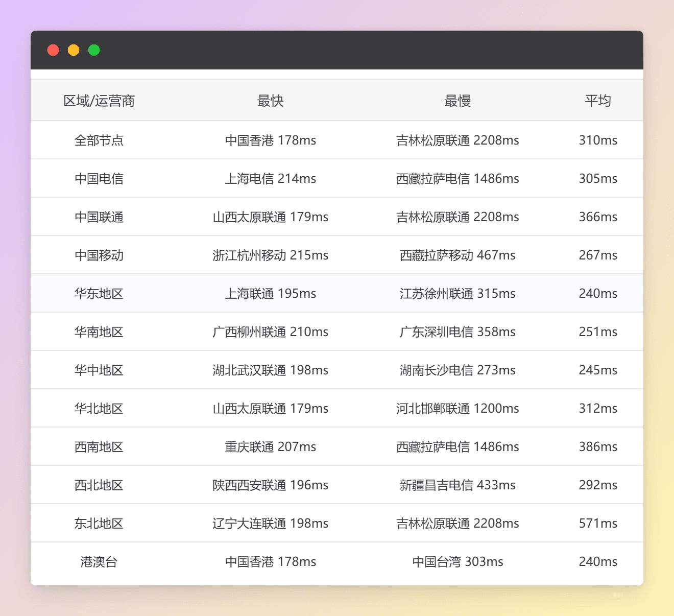Click the 最慢 column header
The image size is (674, 616).
point(458,101)
